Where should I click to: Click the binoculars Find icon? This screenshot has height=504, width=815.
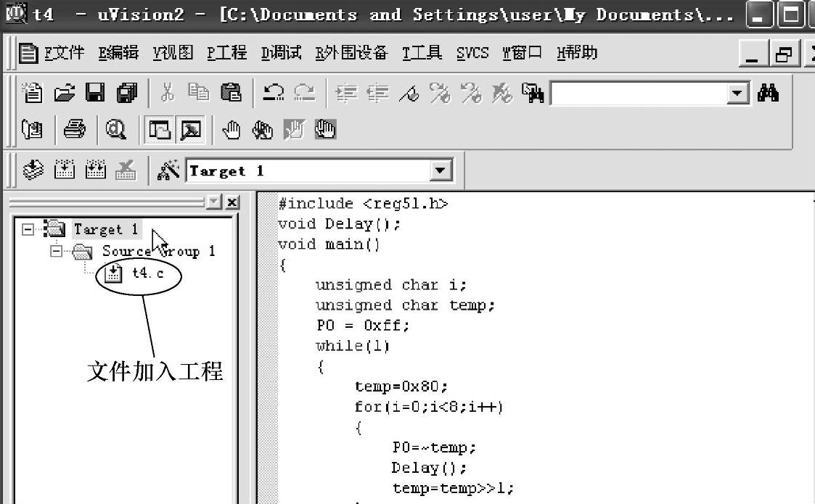[768, 93]
